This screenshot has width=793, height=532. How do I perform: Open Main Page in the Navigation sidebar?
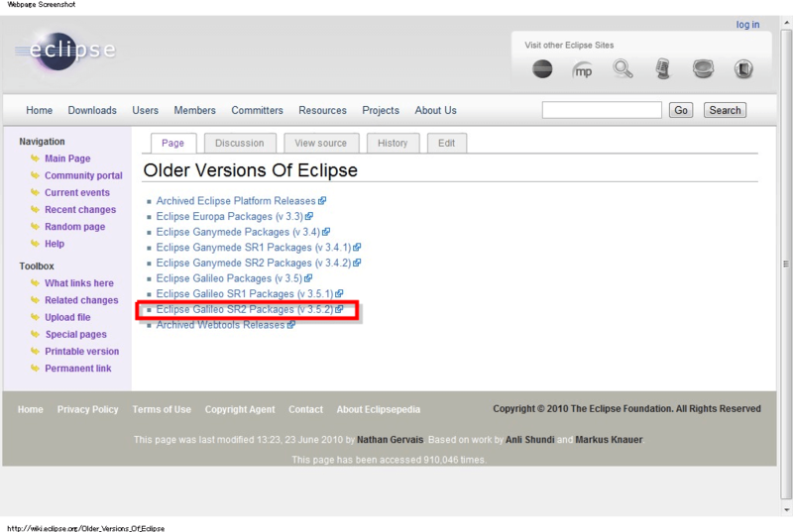click(67, 159)
